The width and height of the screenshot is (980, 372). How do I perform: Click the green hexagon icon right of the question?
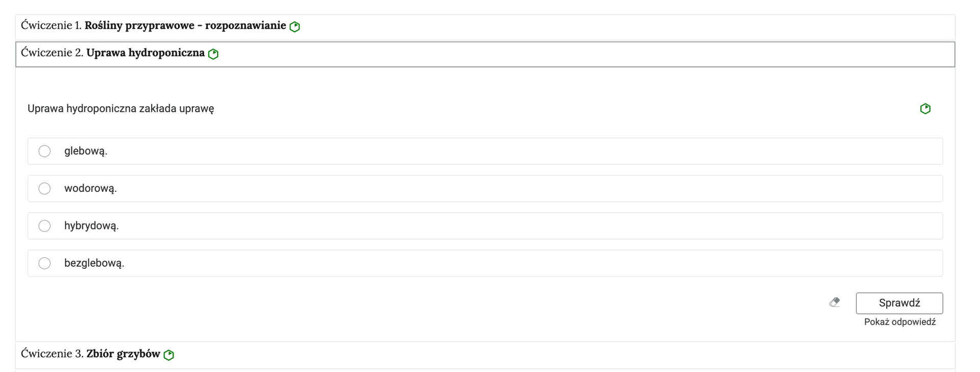pyautogui.click(x=925, y=109)
